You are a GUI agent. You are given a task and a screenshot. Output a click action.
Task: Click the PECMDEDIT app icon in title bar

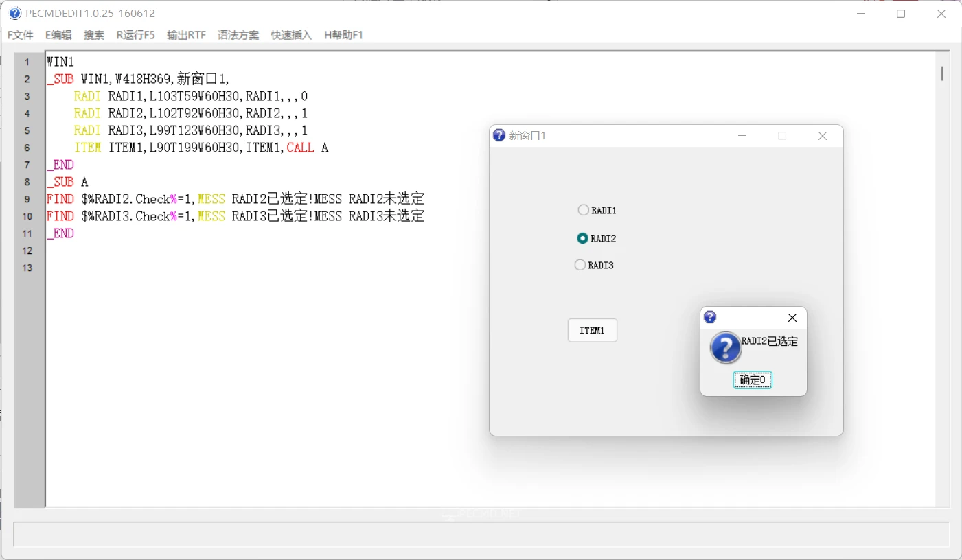click(x=15, y=14)
